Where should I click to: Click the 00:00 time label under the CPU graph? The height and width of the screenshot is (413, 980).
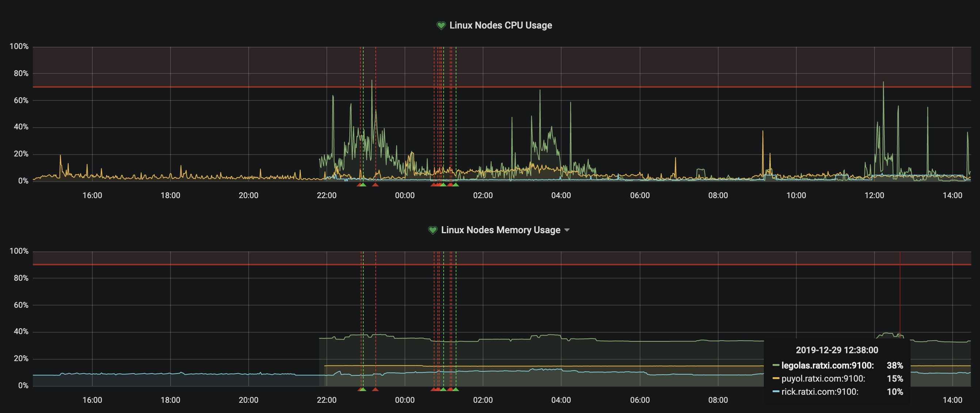(405, 195)
